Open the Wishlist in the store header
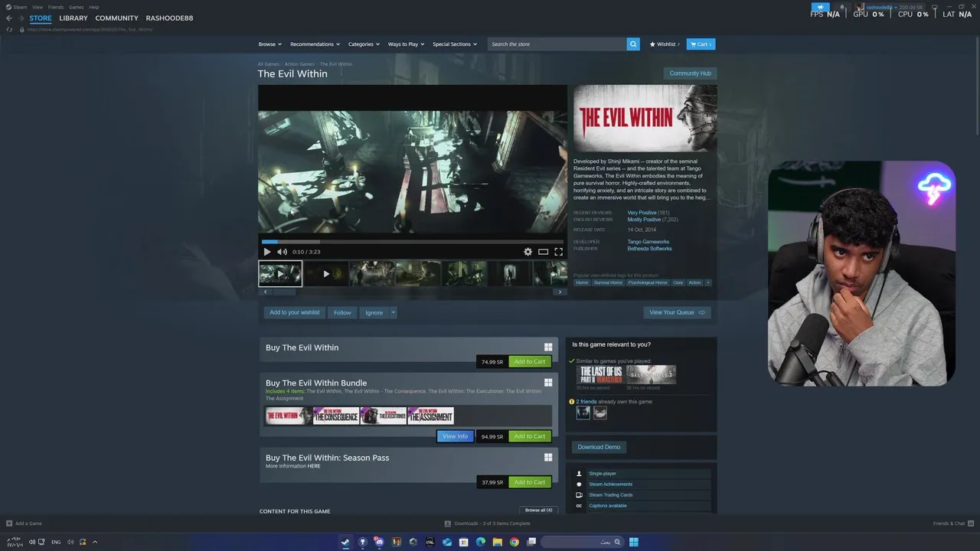 (x=664, y=44)
